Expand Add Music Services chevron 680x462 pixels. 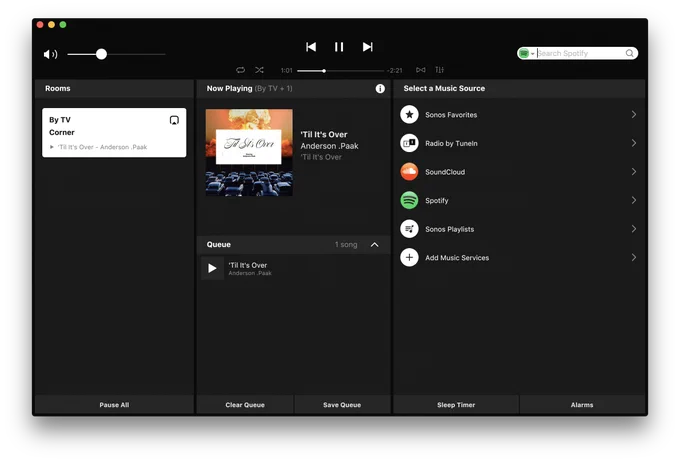coord(634,258)
